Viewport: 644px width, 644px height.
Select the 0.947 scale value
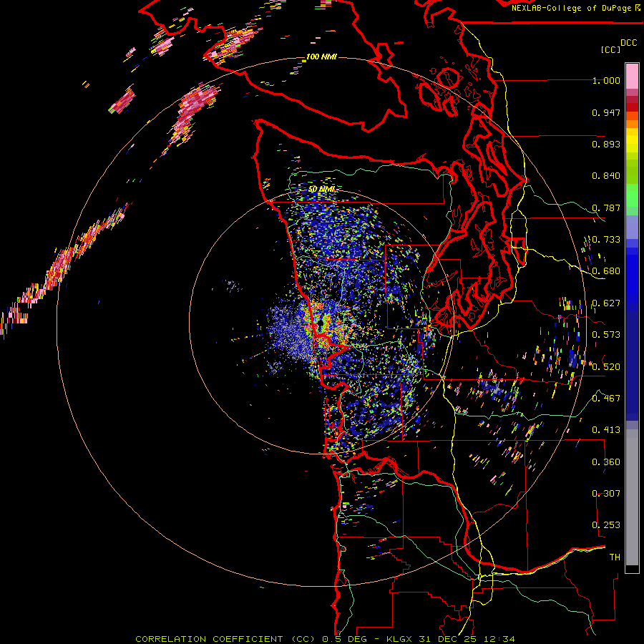point(606,112)
